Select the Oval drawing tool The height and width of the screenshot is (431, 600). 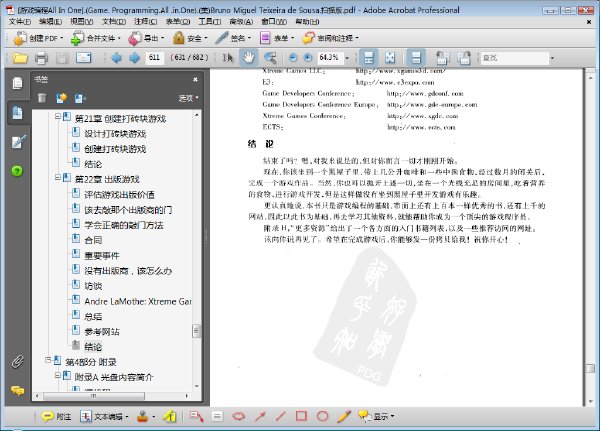tap(323, 416)
